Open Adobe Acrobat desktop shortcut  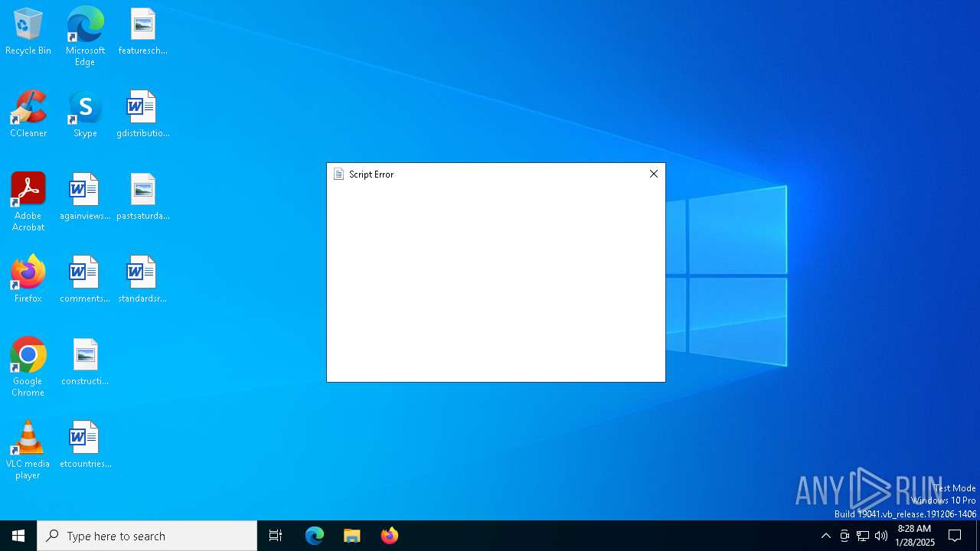point(28,202)
